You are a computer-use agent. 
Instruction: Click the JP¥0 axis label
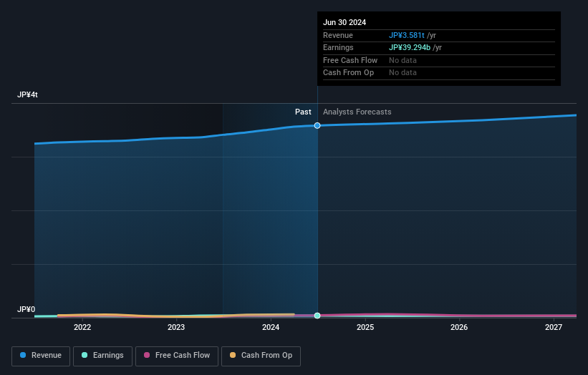point(26,309)
